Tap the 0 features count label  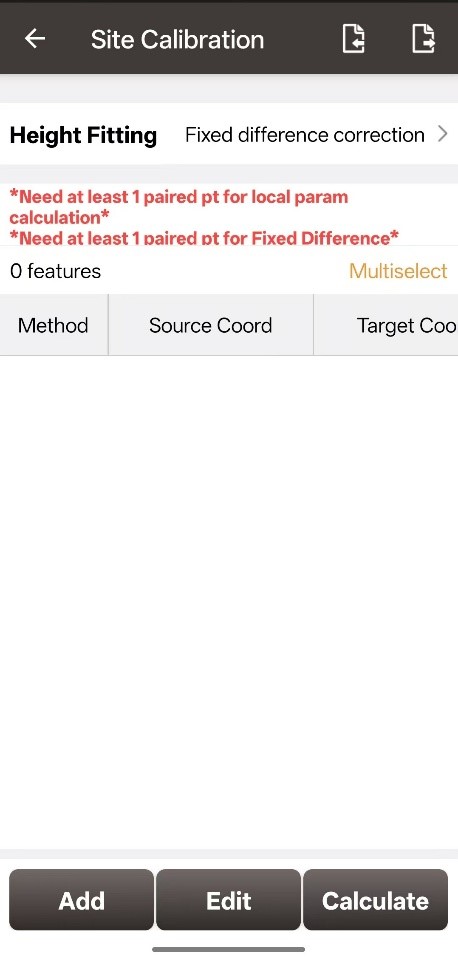[x=55, y=271]
